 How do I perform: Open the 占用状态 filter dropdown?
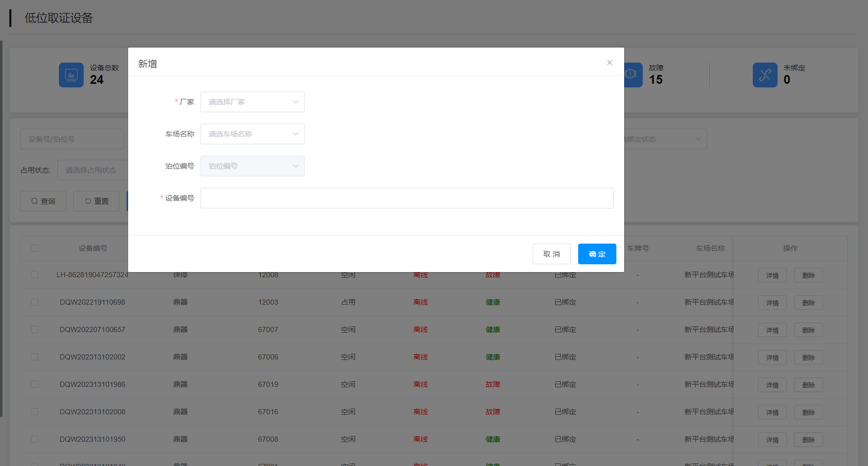pyautogui.click(x=93, y=170)
